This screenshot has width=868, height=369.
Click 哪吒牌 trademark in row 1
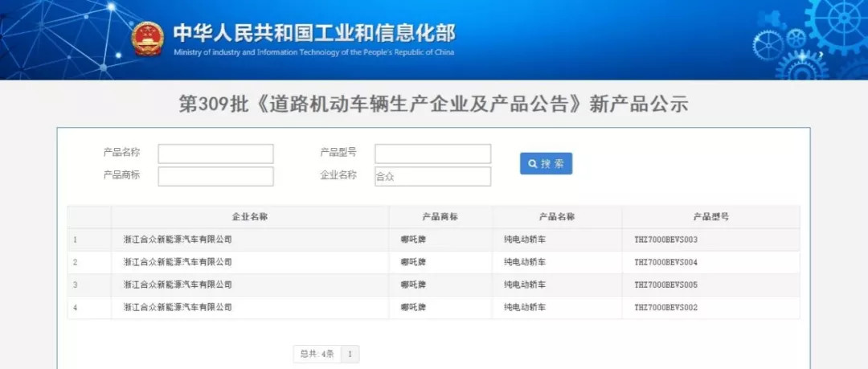pos(414,240)
